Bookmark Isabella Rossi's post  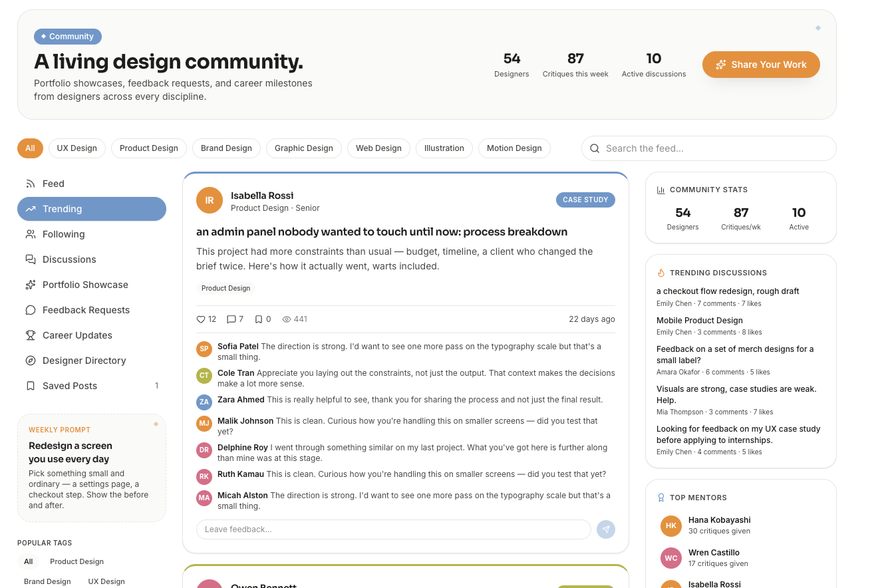tap(259, 319)
